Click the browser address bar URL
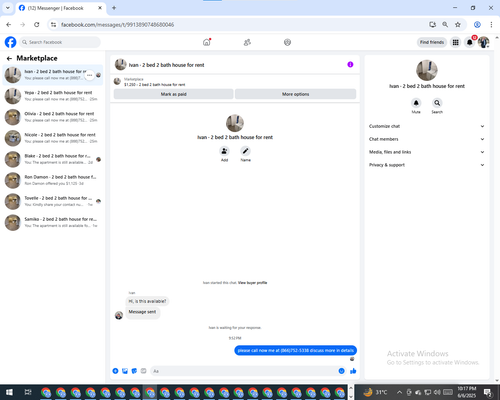500x400 pixels. point(117,25)
